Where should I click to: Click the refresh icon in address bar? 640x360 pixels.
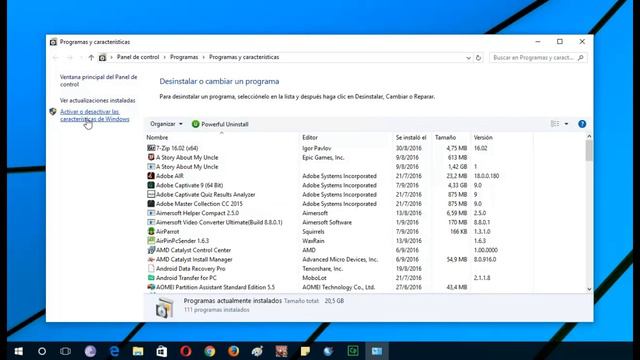478,58
